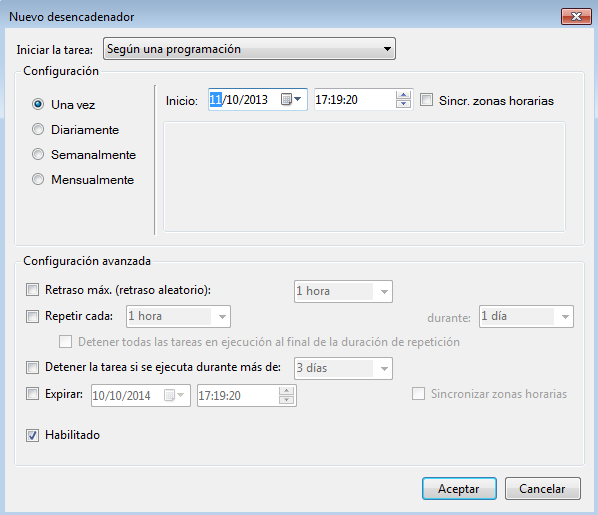Enable the Expirar checkbox

(x=32, y=393)
